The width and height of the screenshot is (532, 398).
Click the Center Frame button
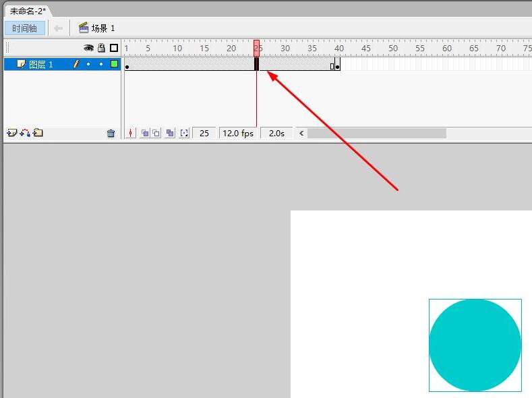pyautogui.click(x=131, y=133)
